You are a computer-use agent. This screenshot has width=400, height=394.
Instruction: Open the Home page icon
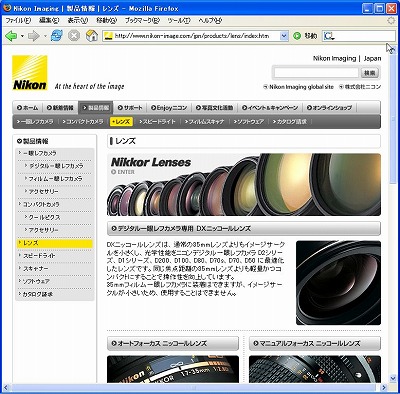pos(92,36)
